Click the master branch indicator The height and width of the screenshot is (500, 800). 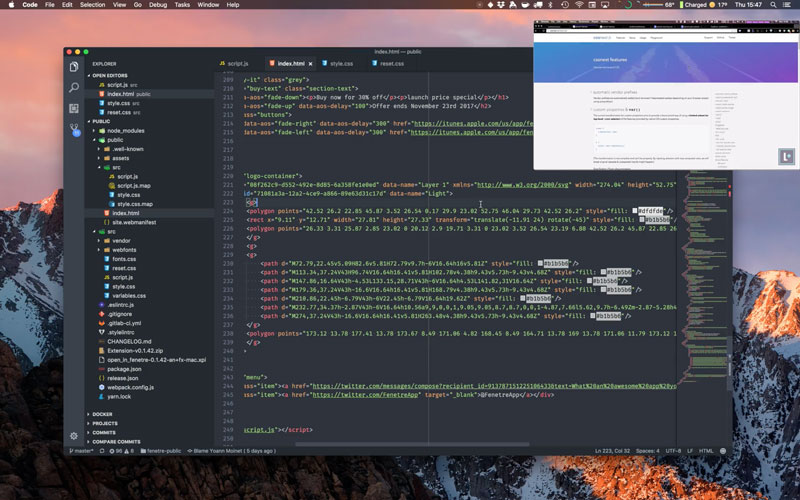82,451
